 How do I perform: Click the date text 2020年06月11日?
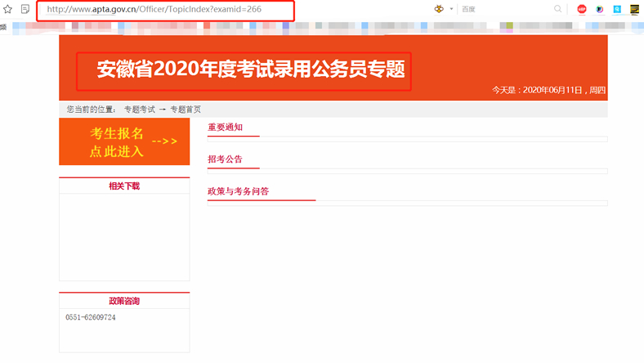[552, 90]
